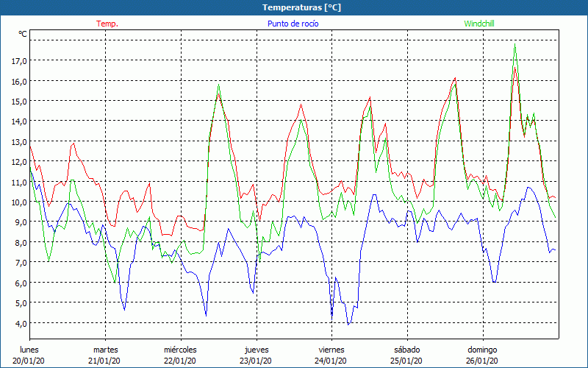Click the 17,0 y-axis value
Viewport: 588px width, 368px height.
19,61
